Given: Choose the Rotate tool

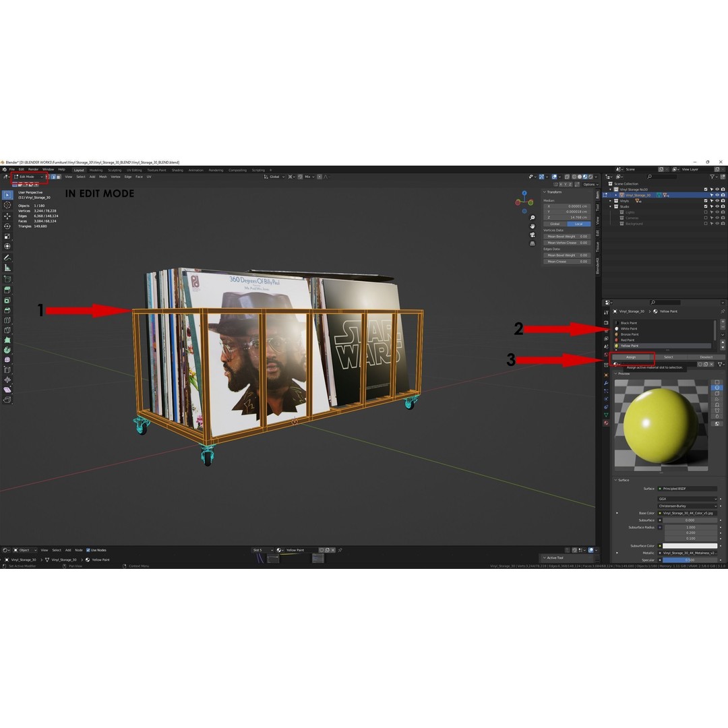Looking at the screenshot, I should [7, 226].
